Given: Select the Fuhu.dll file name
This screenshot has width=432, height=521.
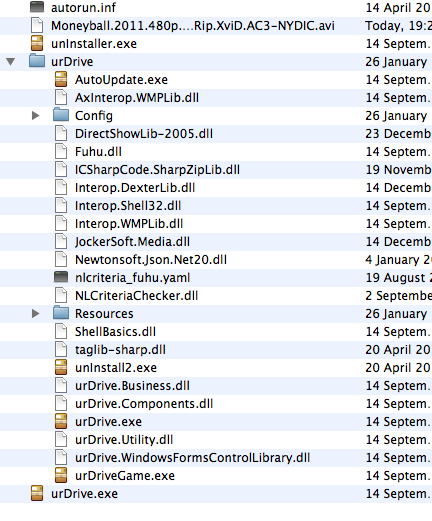Looking at the screenshot, I should point(98,152).
